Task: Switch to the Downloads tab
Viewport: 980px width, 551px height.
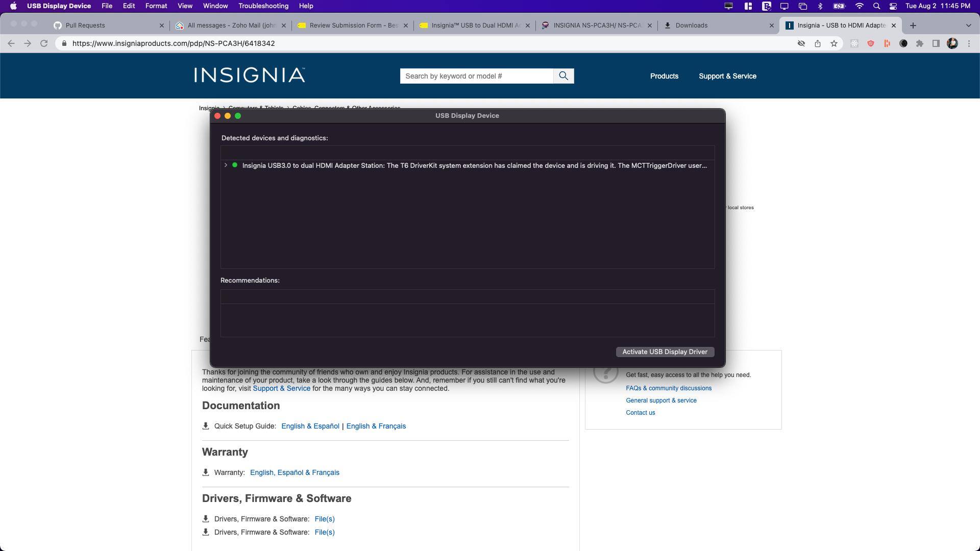Action: tap(692, 25)
